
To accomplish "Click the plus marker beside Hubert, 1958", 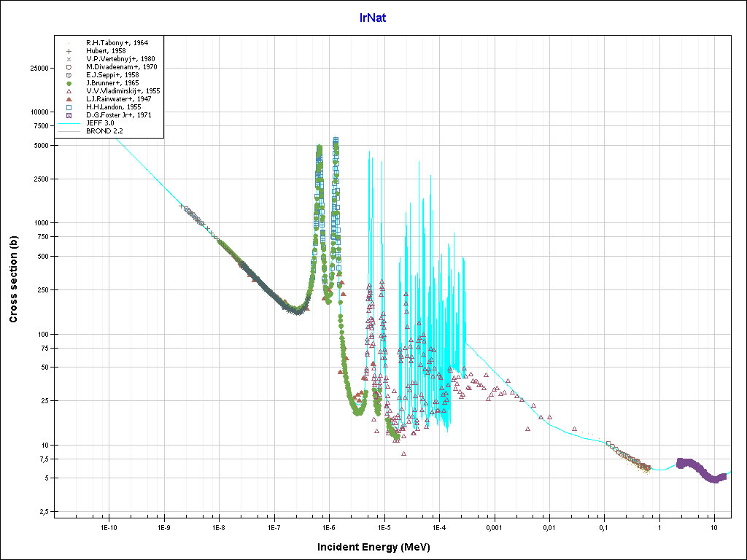I will click(69, 51).
